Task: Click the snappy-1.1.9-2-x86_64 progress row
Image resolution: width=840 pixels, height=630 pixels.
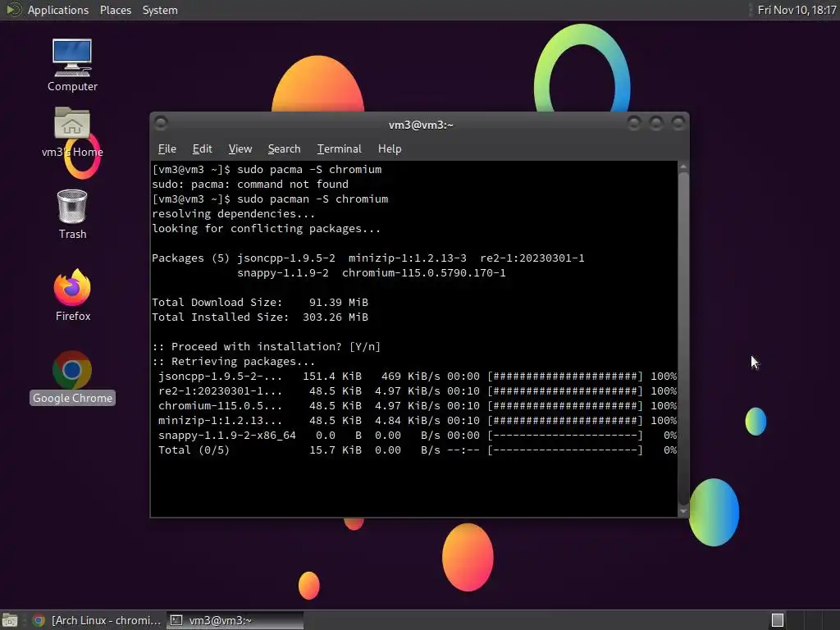Action: [418, 436]
